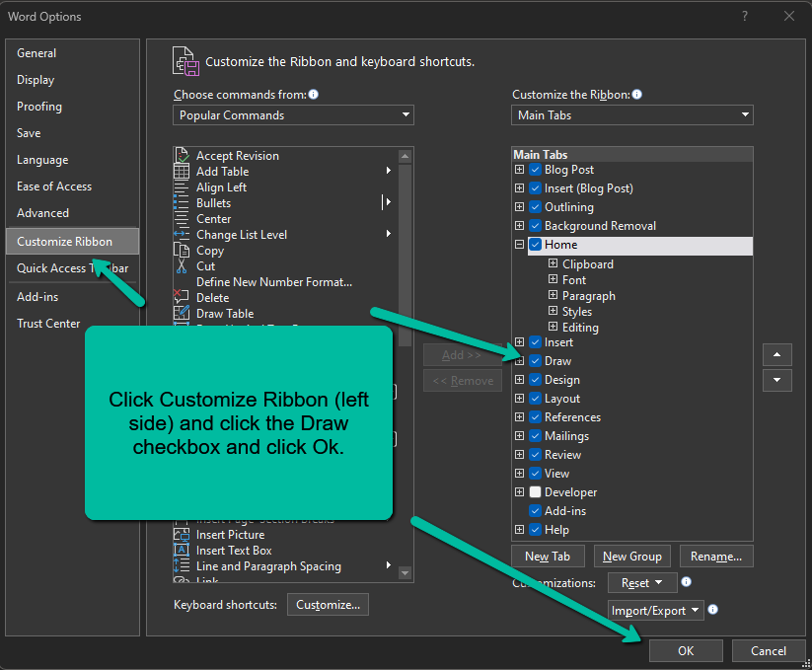
Task: Select the Customize Ribbon category
Action: point(72,242)
